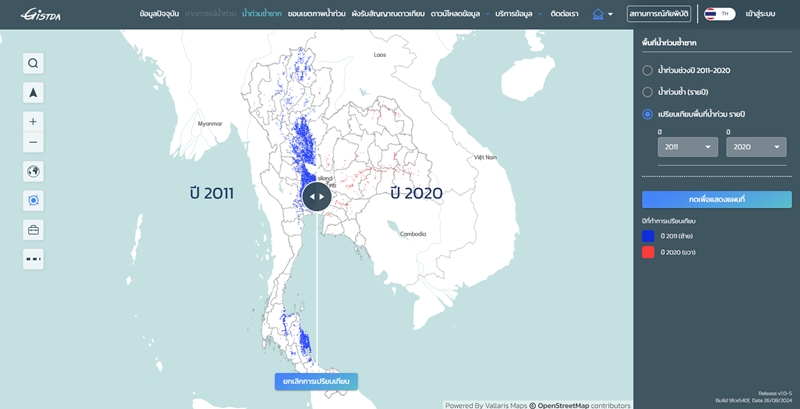Click the home icon in navbar

598,14
